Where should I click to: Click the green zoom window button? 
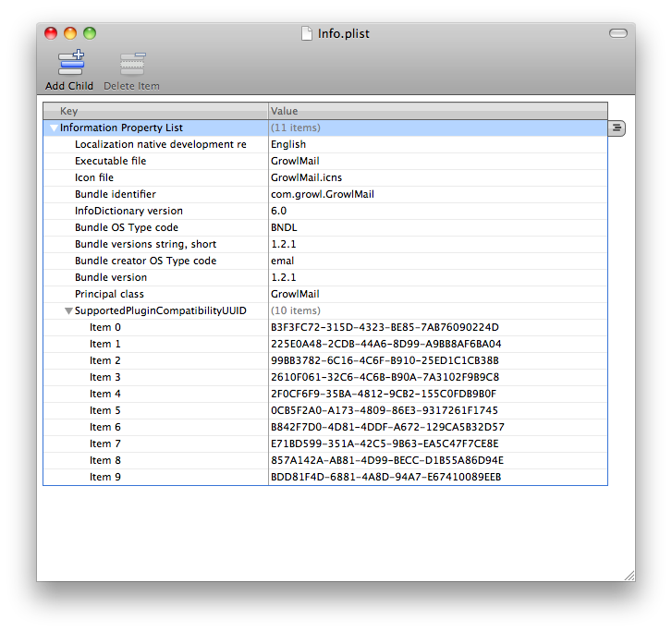click(x=90, y=33)
